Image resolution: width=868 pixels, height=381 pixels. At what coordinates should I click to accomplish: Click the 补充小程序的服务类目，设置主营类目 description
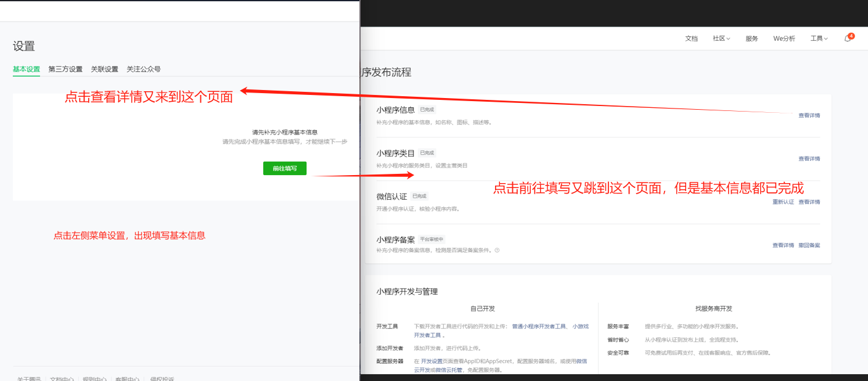[x=422, y=165]
